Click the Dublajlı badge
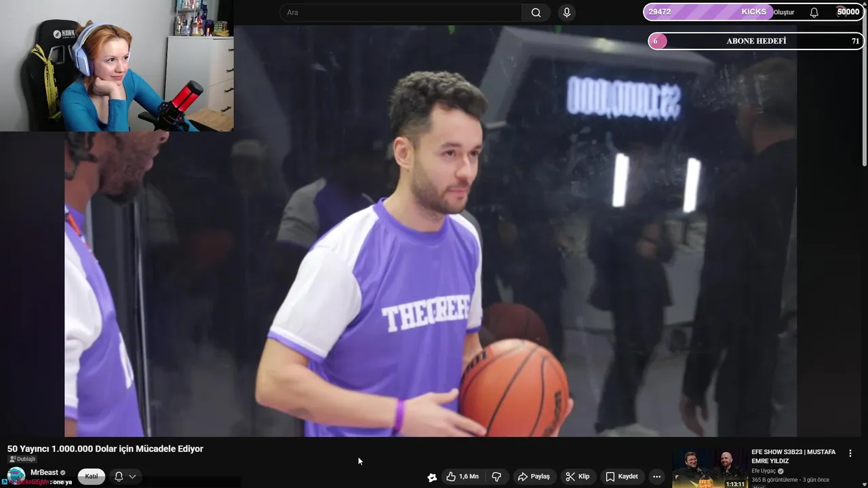This screenshot has height=488, width=868. (22, 459)
